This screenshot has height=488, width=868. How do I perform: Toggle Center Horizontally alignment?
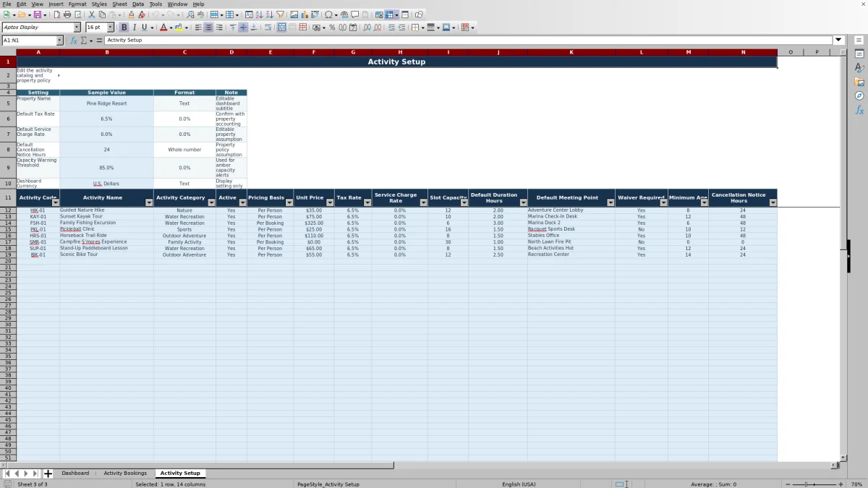pyautogui.click(x=208, y=27)
